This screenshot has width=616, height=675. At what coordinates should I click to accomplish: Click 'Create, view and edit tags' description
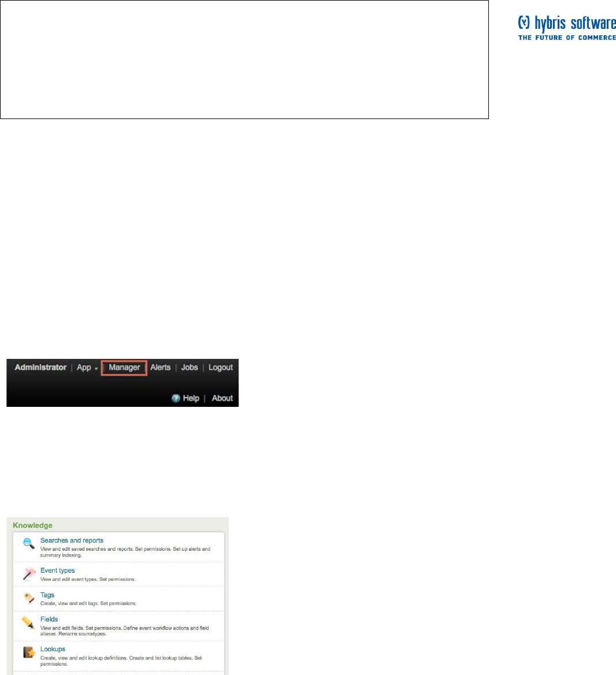(x=88, y=603)
